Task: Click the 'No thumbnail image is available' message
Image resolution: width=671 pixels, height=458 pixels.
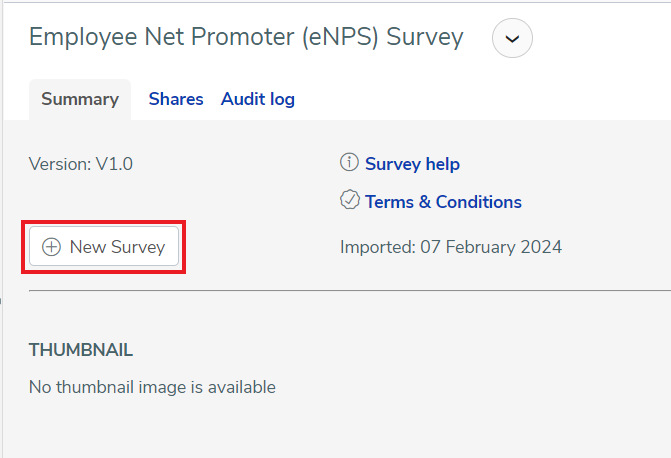Action: (x=152, y=387)
